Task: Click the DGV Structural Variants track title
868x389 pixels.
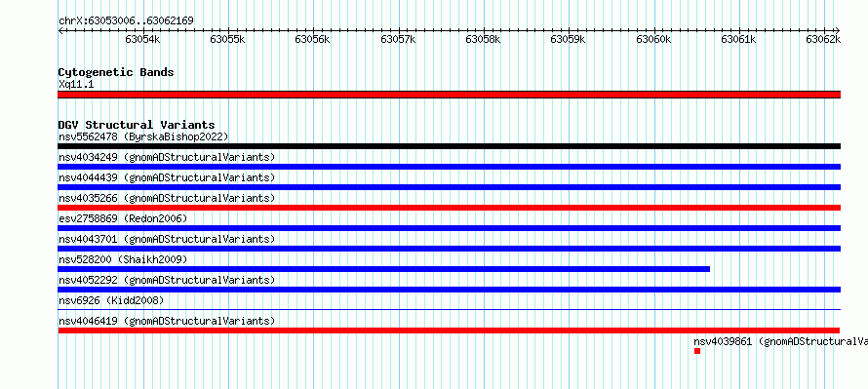Action: pyautogui.click(x=137, y=125)
